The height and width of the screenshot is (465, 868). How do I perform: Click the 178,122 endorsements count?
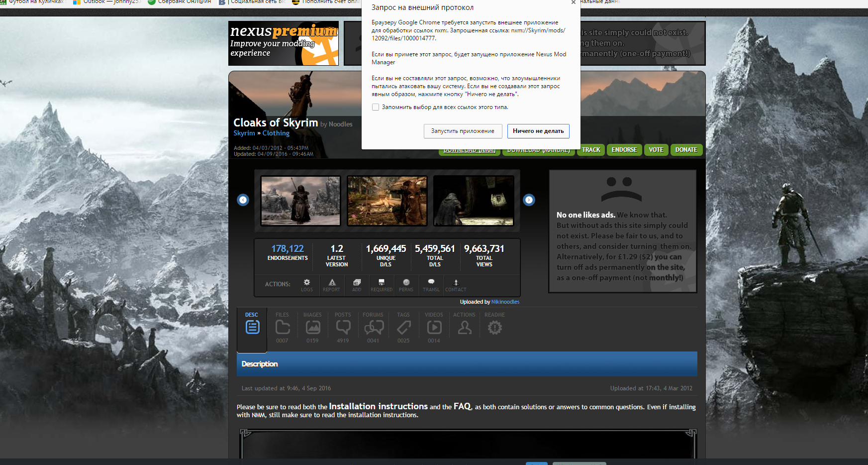288,248
